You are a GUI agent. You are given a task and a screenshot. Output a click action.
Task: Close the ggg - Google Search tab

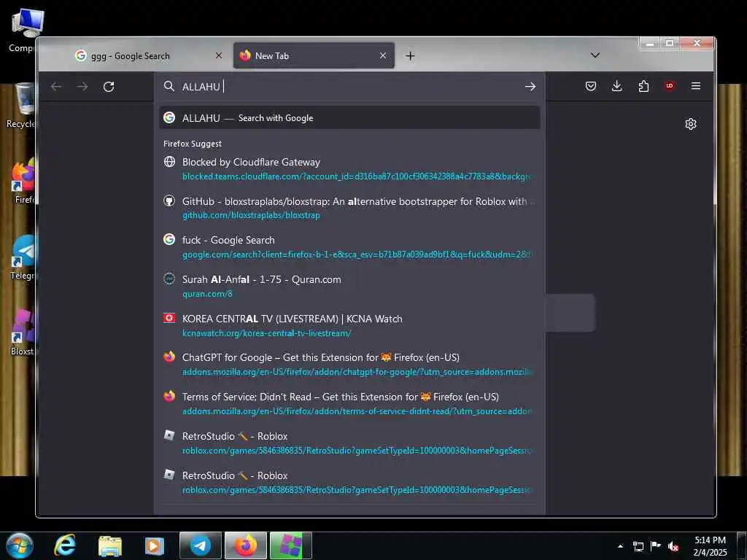(x=219, y=55)
